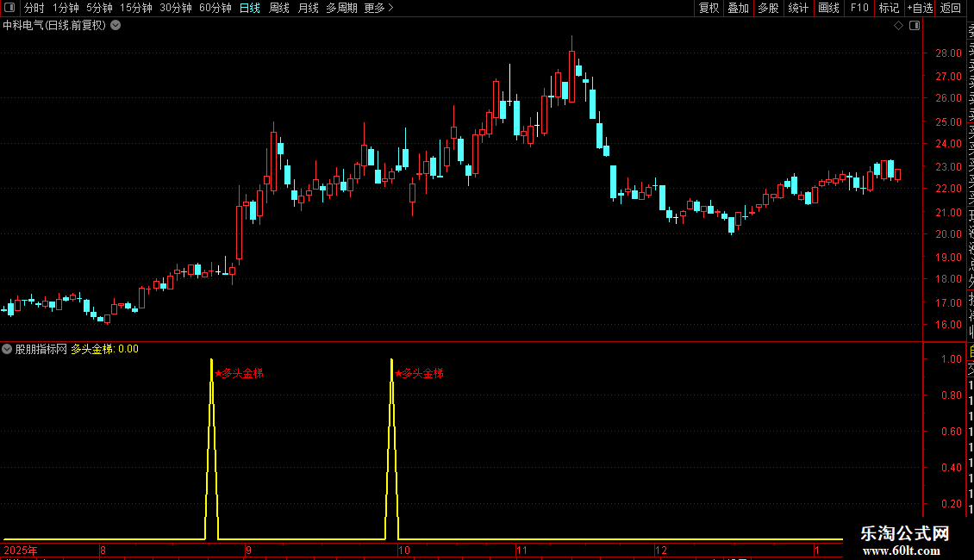This screenshot has height=560, width=974.
Task: Switch to 周线 weekly chart
Action: click(x=279, y=8)
